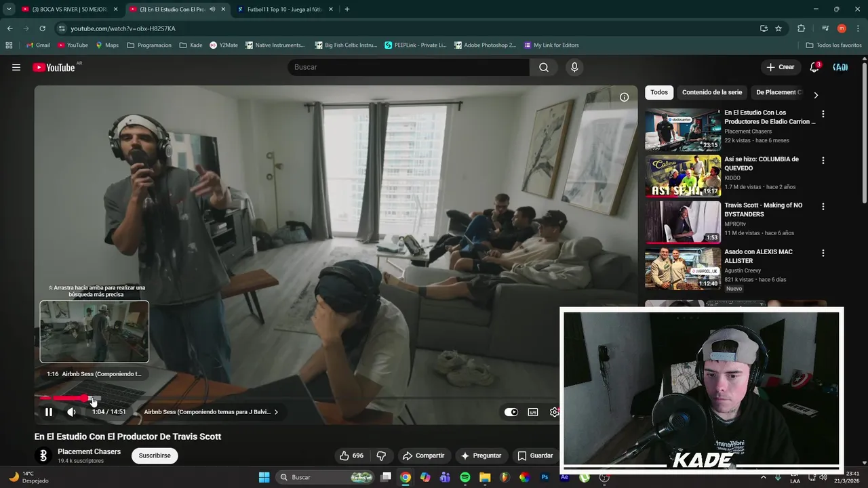Show hidden system tray icons chevron
The width and height of the screenshot is (868, 488).
[x=764, y=477]
